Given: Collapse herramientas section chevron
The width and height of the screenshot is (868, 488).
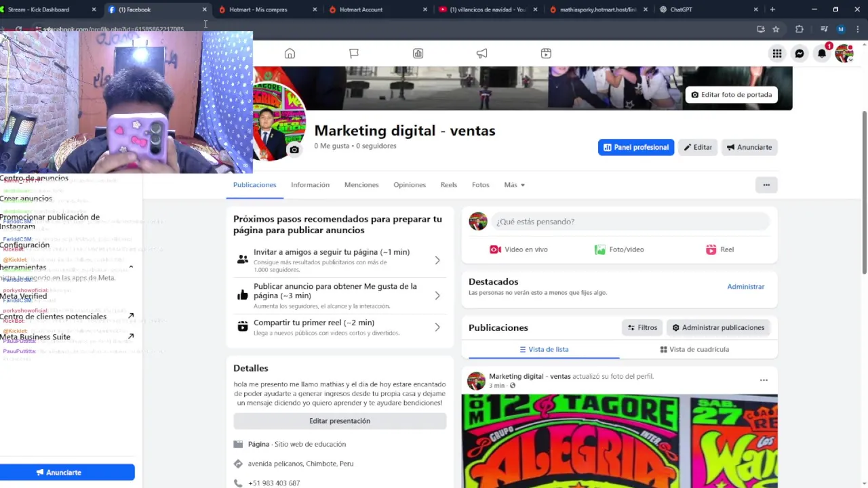Looking at the screenshot, I should (131, 267).
